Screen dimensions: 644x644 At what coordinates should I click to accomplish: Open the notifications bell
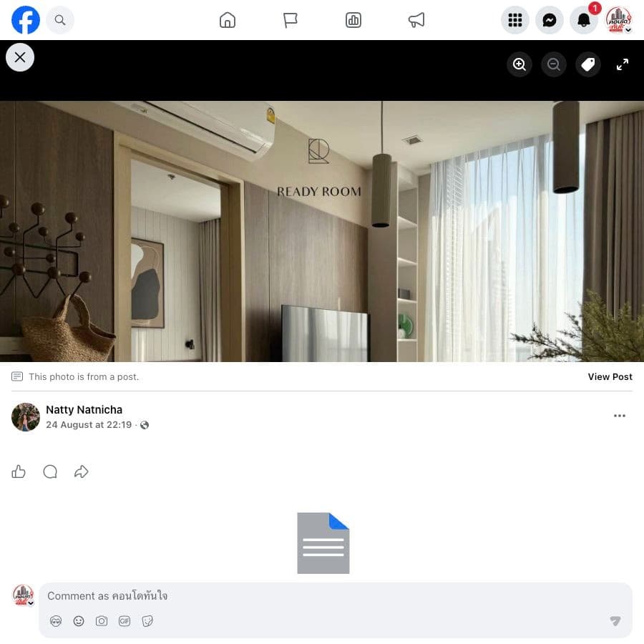(584, 20)
